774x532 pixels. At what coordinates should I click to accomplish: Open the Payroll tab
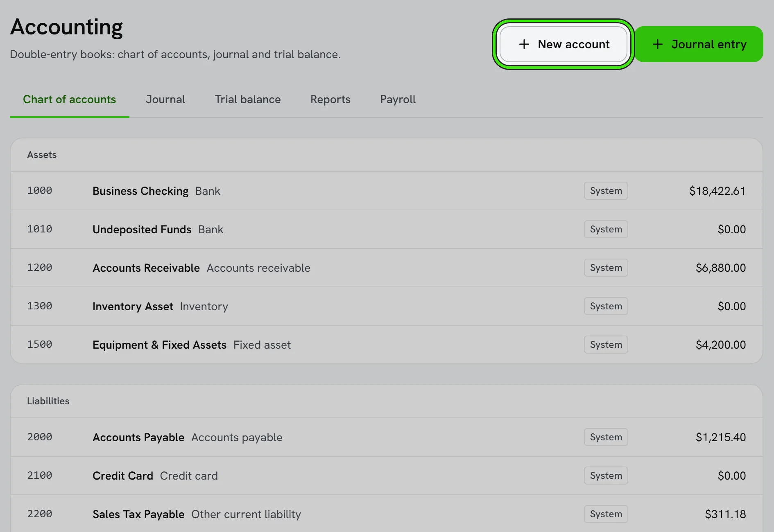tap(398, 99)
